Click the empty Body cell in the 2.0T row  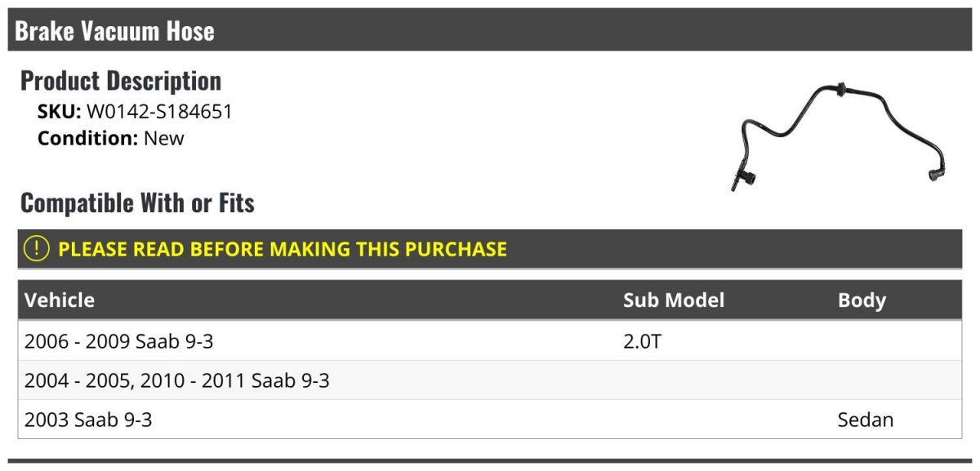click(x=895, y=341)
